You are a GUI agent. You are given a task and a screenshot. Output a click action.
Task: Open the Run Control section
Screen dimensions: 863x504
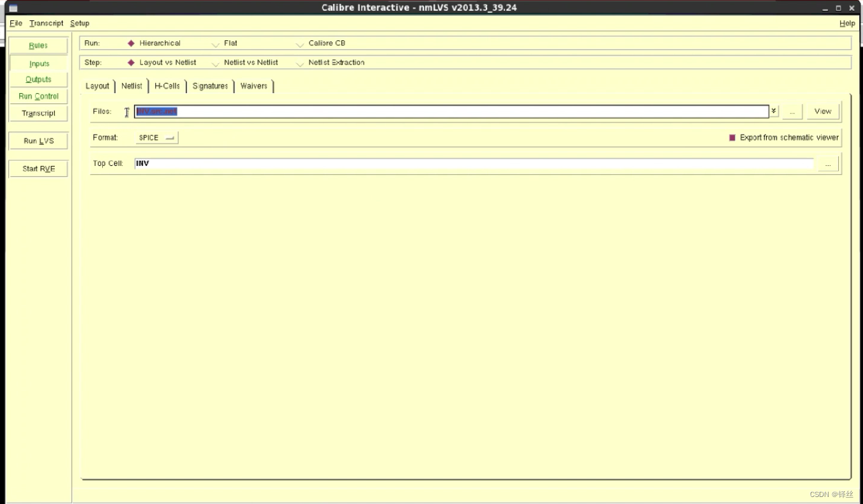point(38,96)
